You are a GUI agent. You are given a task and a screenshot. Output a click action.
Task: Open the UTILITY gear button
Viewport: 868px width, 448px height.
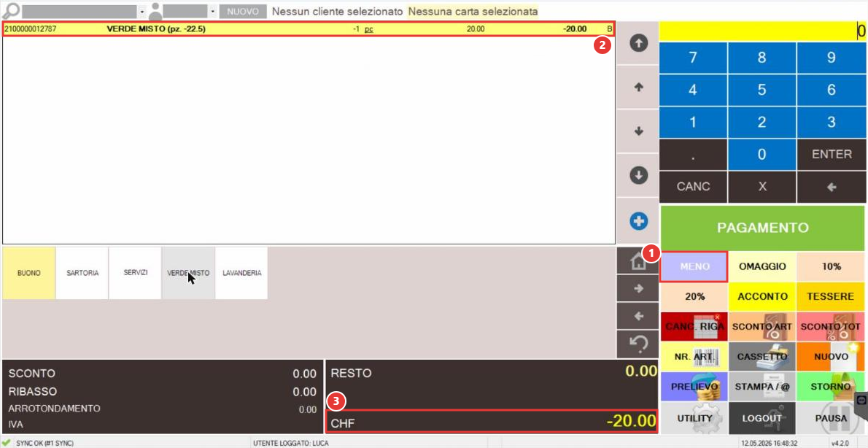point(694,418)
